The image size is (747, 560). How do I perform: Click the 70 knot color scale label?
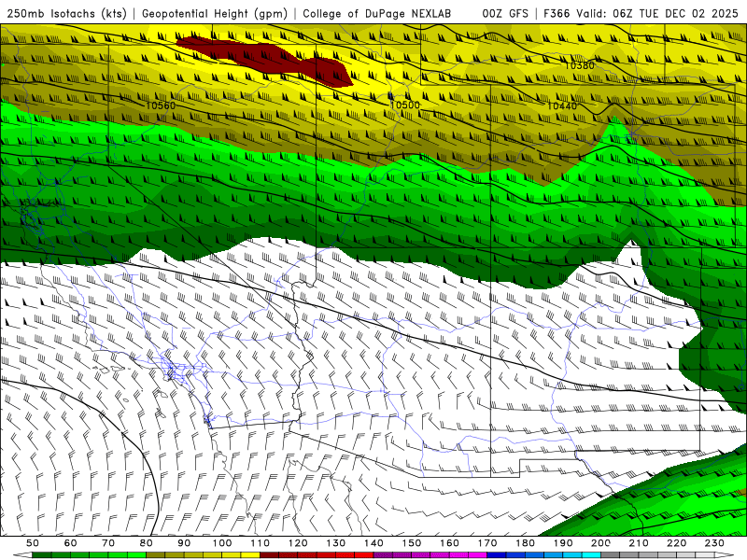[x=108, y=543]
